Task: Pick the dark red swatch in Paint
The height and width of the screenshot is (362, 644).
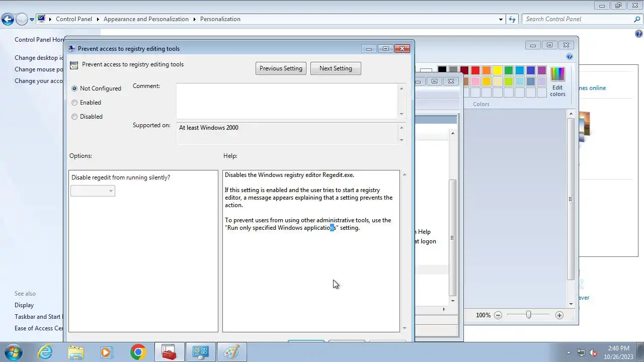Action: [x=464, y=70]
